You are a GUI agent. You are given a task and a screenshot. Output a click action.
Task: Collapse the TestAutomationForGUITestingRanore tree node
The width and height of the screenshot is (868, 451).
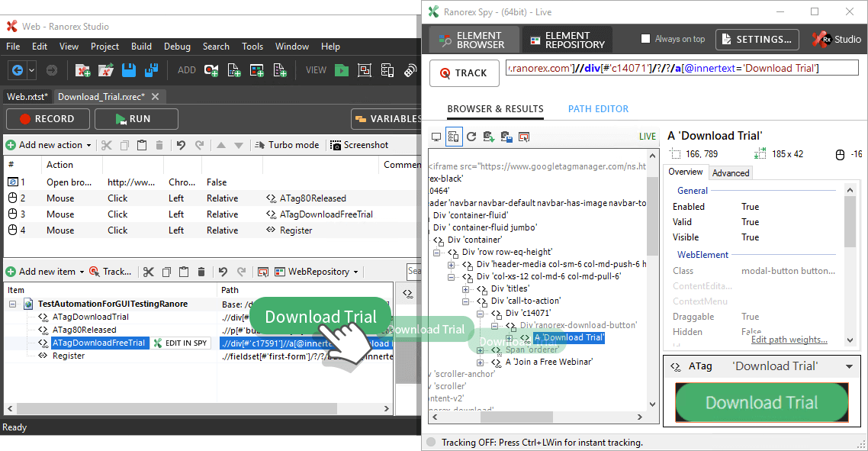12,304
